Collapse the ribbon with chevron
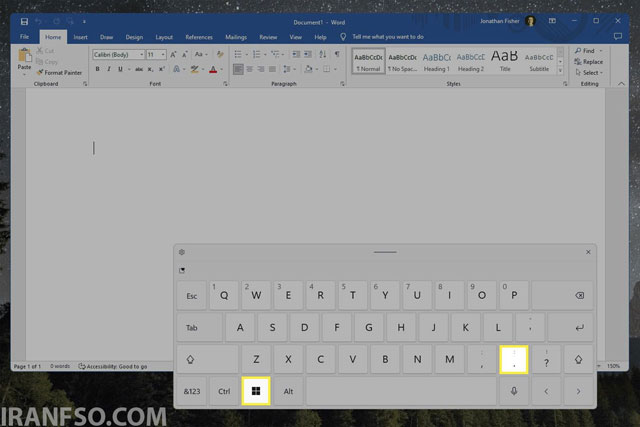Image resolution: width=640 pixels, height=427 pixels. [x=621, y=84]
